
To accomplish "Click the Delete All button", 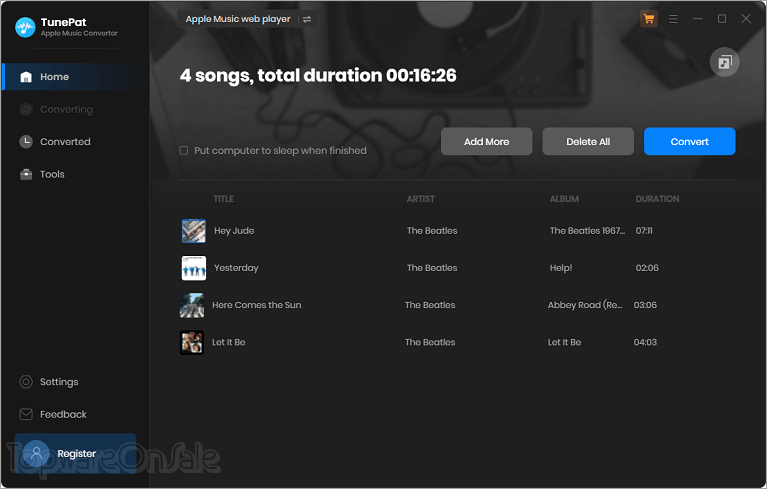I will point(588,141).
